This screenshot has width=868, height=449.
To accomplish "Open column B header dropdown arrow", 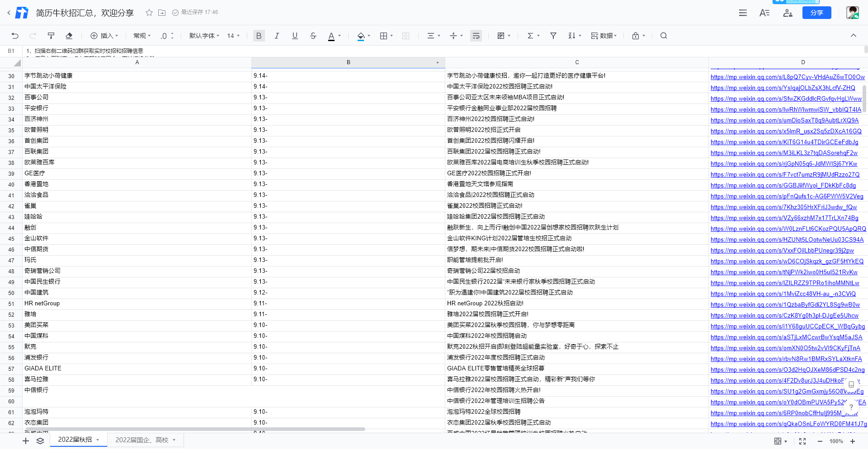I will coord(438,62).
